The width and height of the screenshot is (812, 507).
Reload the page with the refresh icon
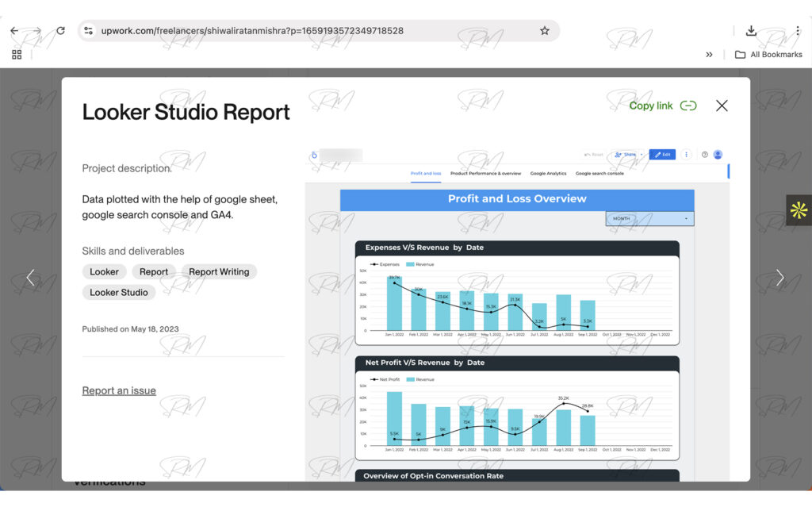point(60,31)
